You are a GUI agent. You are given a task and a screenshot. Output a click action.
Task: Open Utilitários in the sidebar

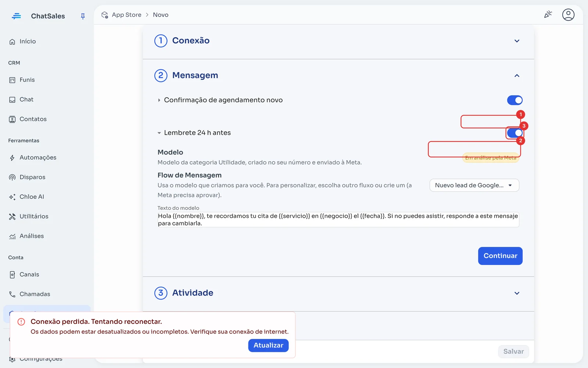[x=34, y=216]
